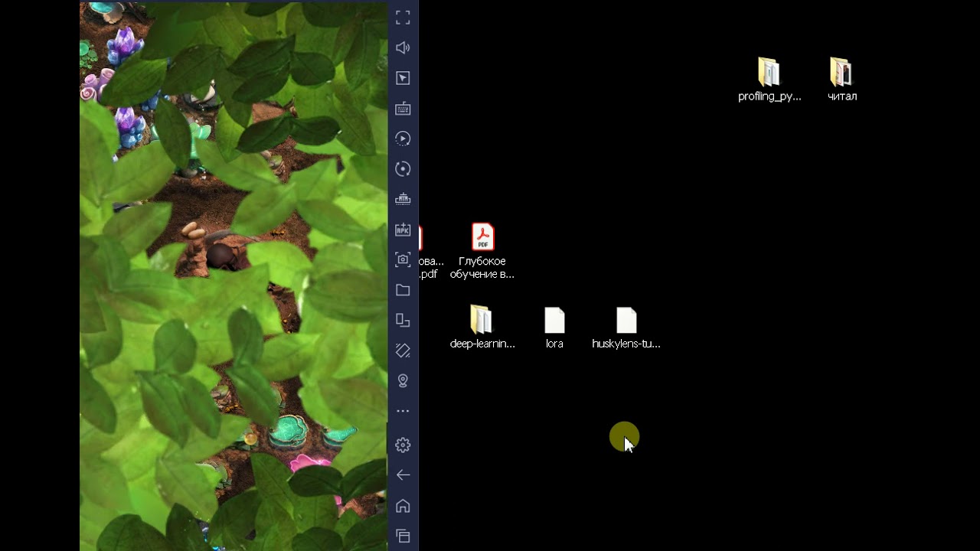Enter fullscreen mode in emulator sidebar
Screen dimensions: 980x551
point(403,18)
